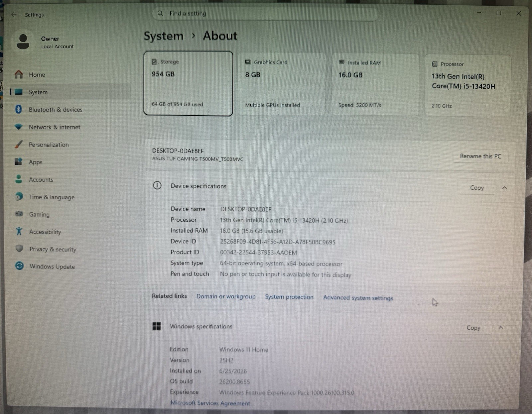Click Device ID value 25268F09-4D81-4F56-A12D-A78F50BC9695
Screen dimensions: 532x414
278,242
